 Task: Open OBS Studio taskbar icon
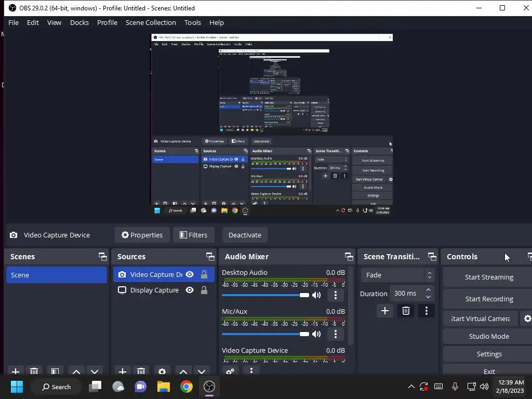click(209, 387)
